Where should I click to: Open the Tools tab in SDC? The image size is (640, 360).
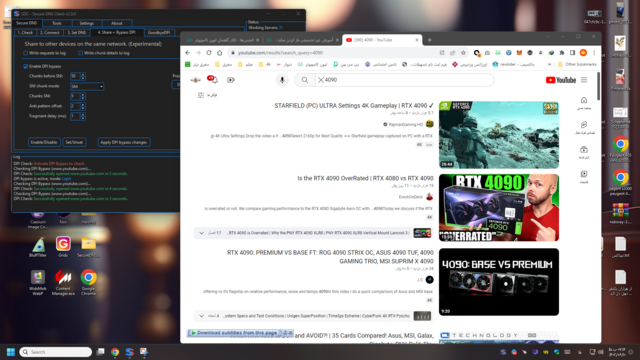pyautogui.click(x=57, y=23)
